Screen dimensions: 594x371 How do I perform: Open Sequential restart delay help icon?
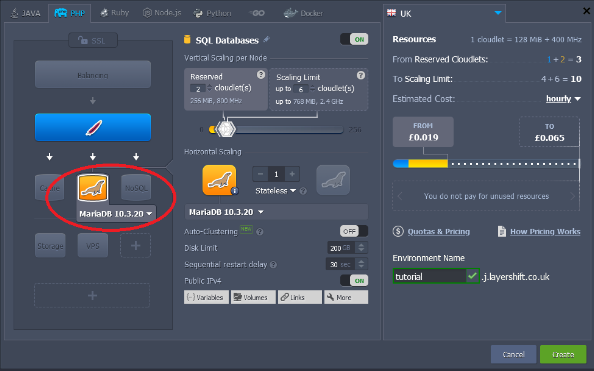pos(273,265)
